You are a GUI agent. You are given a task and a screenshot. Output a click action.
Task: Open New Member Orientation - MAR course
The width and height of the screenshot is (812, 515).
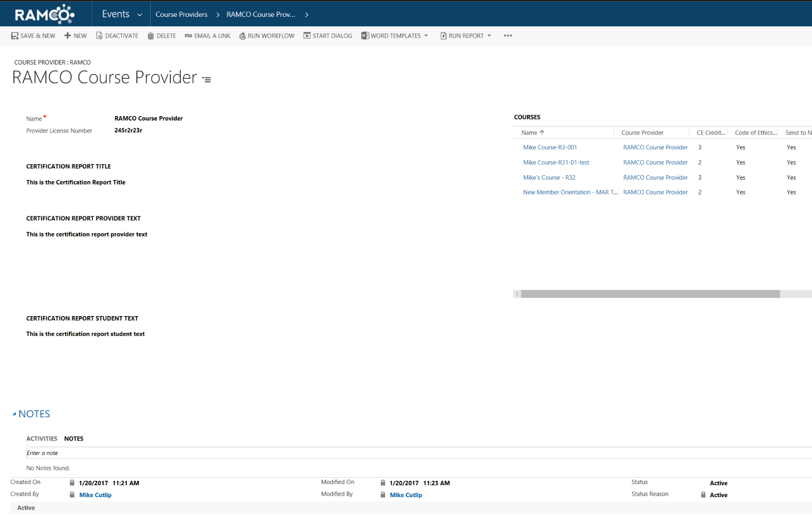pos(570,192)
